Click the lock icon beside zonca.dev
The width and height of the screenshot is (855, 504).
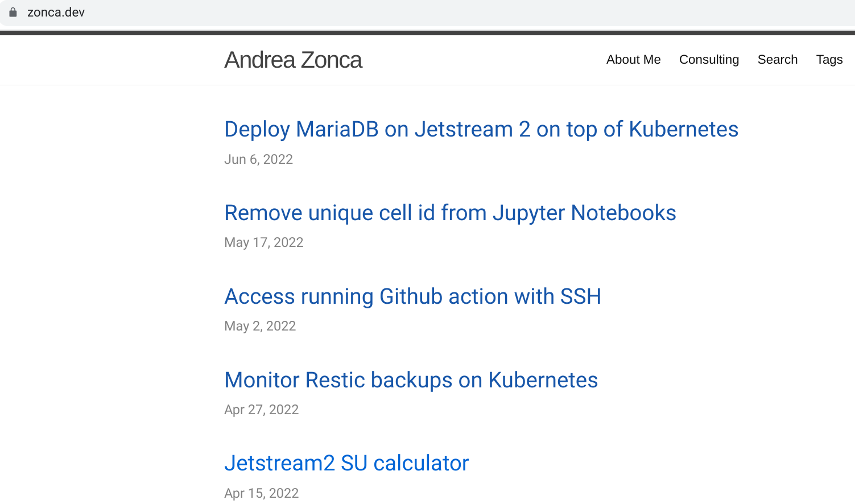(x=13, y=12)
